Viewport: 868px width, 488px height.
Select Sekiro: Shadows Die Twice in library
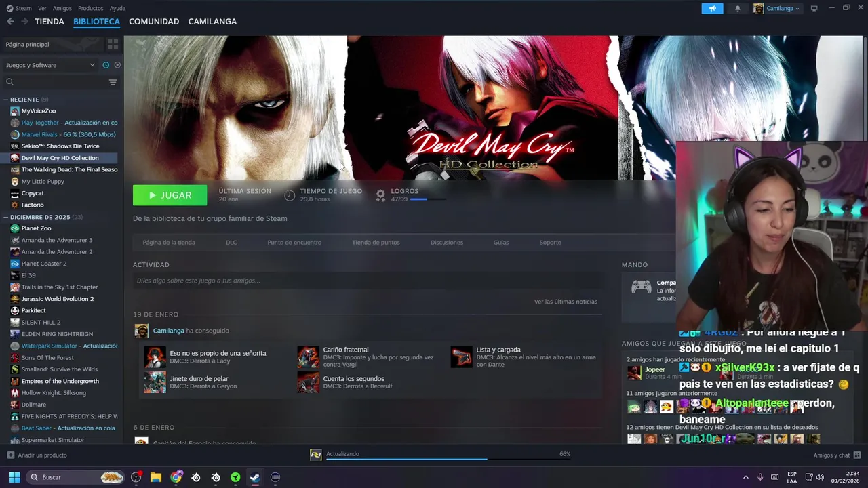click(x=60, y=146)
